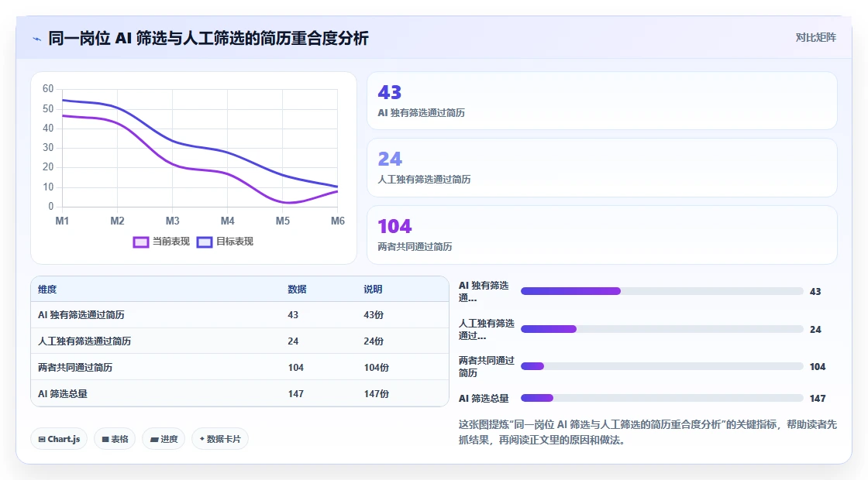Select table row 两者共同通过简历
This screenshot has width=868, height=480.
(239, 367)
